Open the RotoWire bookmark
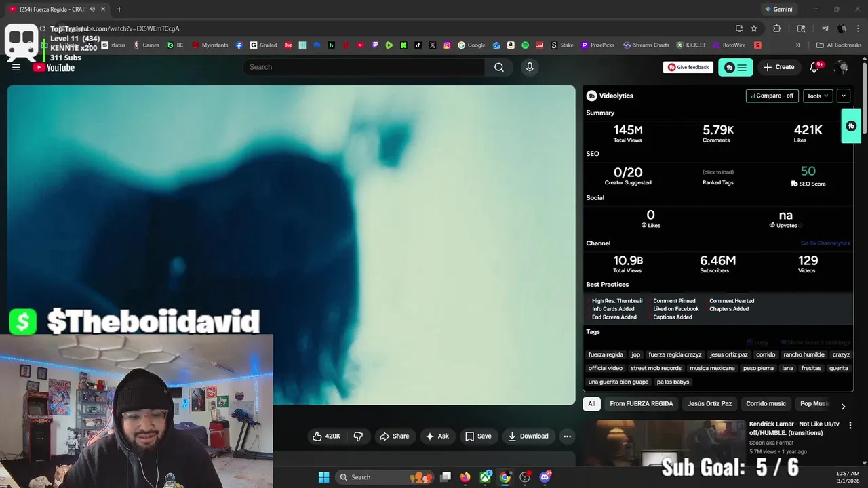The height and width of the screenshot is (488, 868). pyautogui.click(x=729, y=45)
